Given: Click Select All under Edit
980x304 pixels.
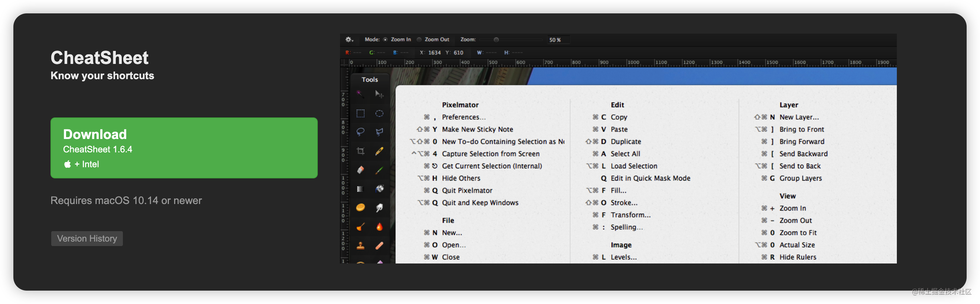Looking at the screenshot, I should [x=625, y=153].
